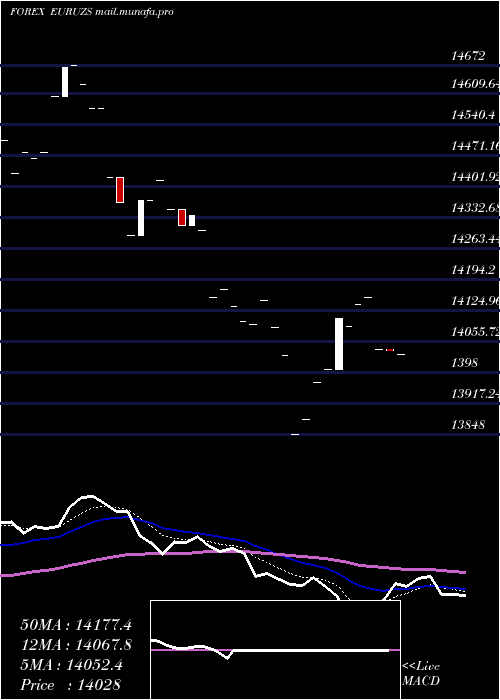Click the 13917.24 price level label
Viewport: 500px width, 700px height.
point(475,393)
